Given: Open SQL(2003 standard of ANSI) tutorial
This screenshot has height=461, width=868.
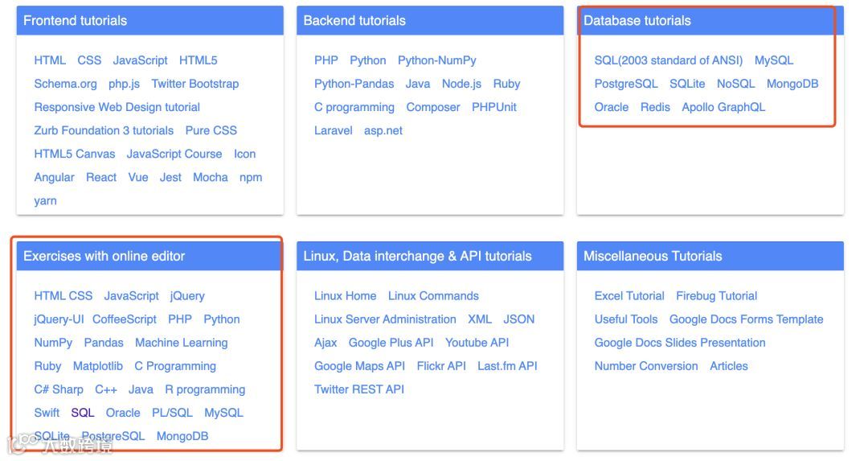Looking at the screenshot, I should coord(668,60).
